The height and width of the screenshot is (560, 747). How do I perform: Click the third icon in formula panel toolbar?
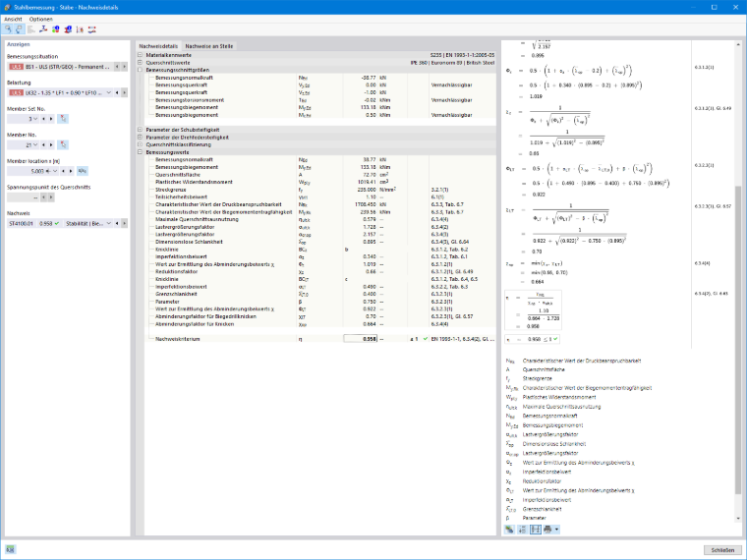tap(536, 529)
